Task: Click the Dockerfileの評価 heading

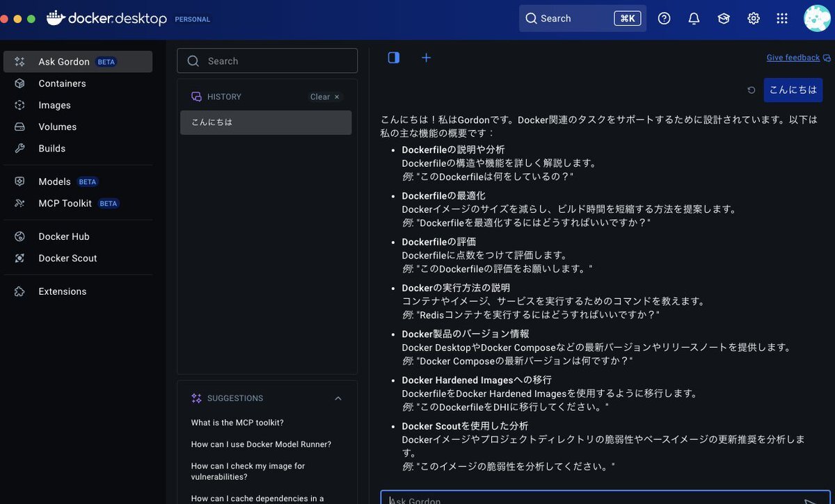Action: 439,242
